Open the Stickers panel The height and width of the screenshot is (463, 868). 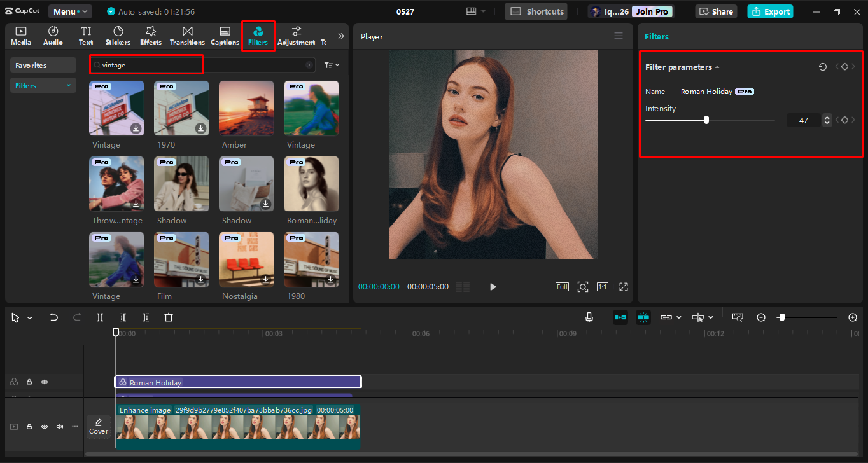[118, 36]
